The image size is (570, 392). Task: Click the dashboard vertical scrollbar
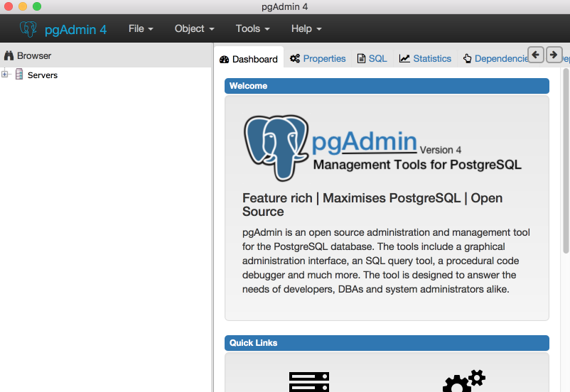566,160
